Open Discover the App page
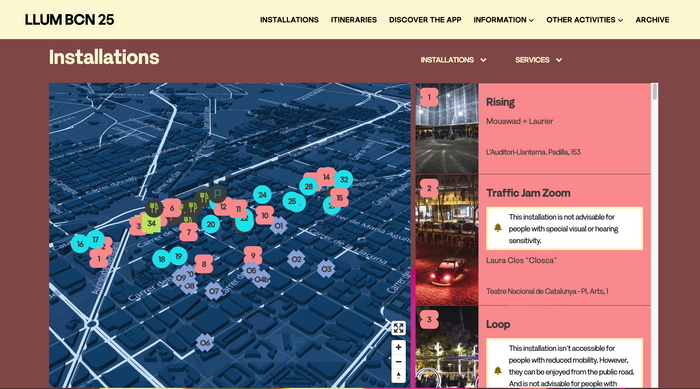 point(425,20)
